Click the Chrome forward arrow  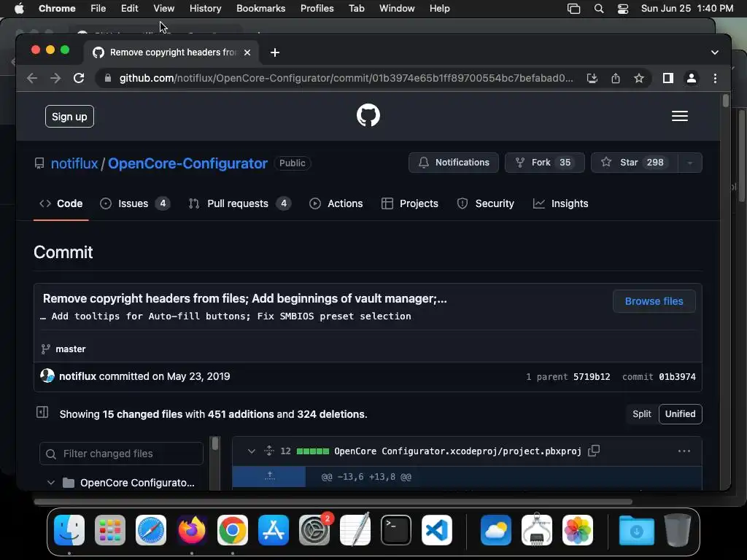click(55, 78)
